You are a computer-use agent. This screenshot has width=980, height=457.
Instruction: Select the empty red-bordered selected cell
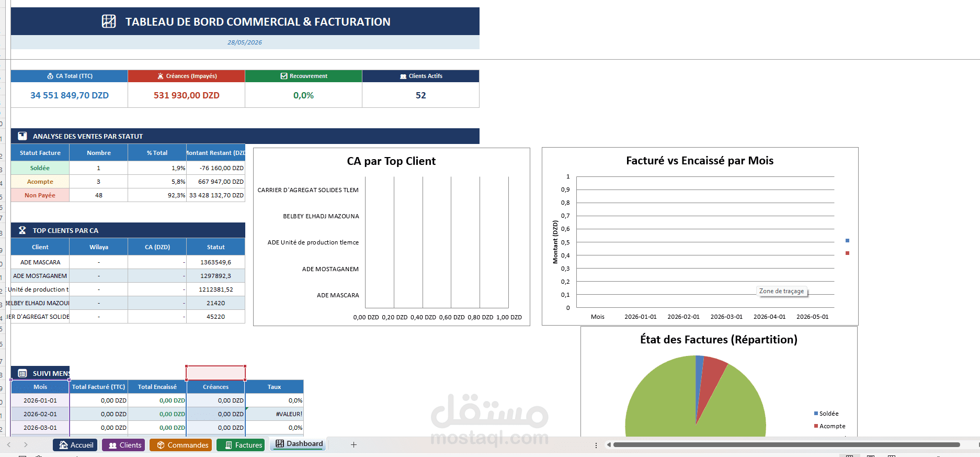click(215, 373)
